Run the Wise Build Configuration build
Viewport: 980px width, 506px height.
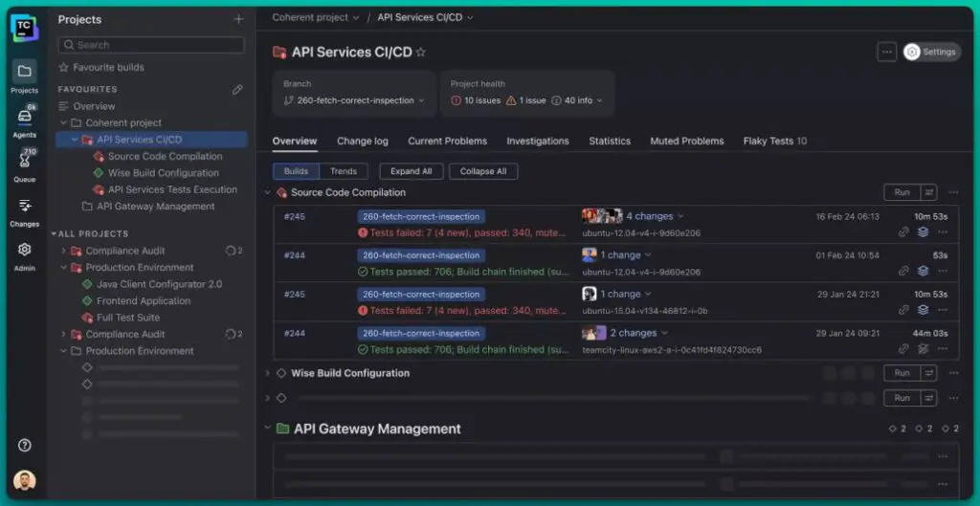[x=902, y=373]
